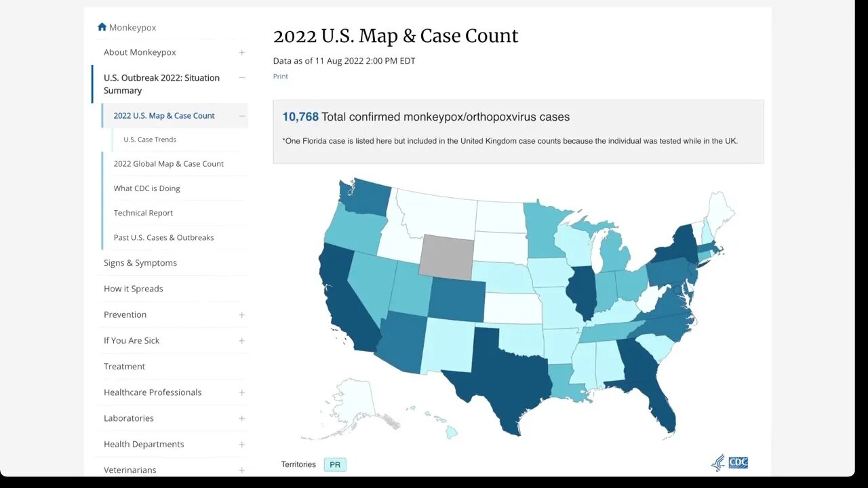Open 2022 Global Map & Case Count
Viewport: 868px width, 488px height.
(x=168, y=164)
